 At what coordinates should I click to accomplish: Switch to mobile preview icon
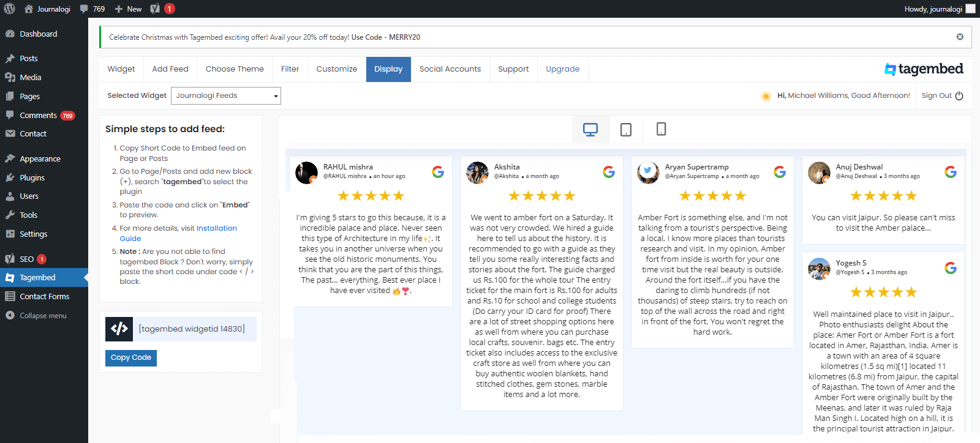pos(661,129)
